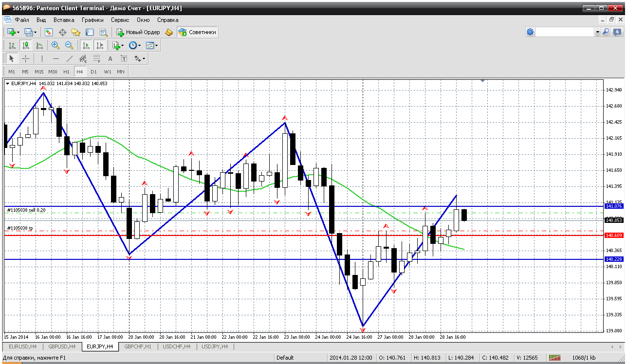Click the Новый Ордер button
627x364 pixels.
(x=138, y=32)
